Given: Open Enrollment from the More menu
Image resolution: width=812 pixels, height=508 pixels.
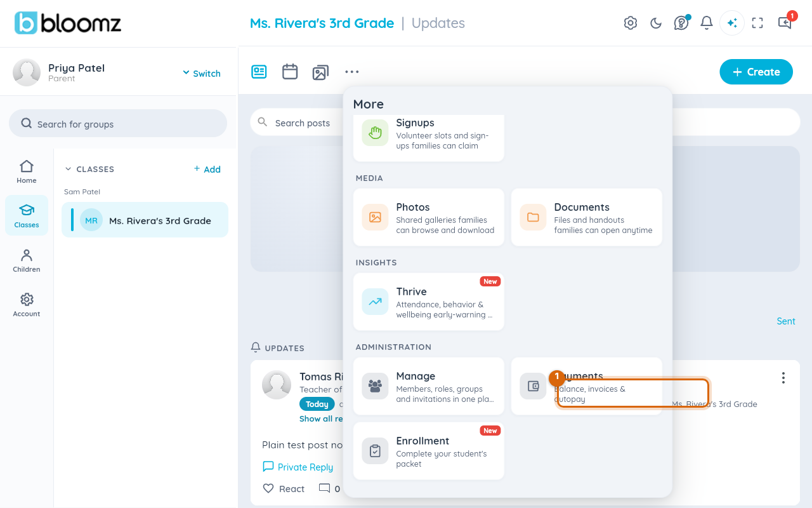Looking at the screenshot, I should 429,451.
